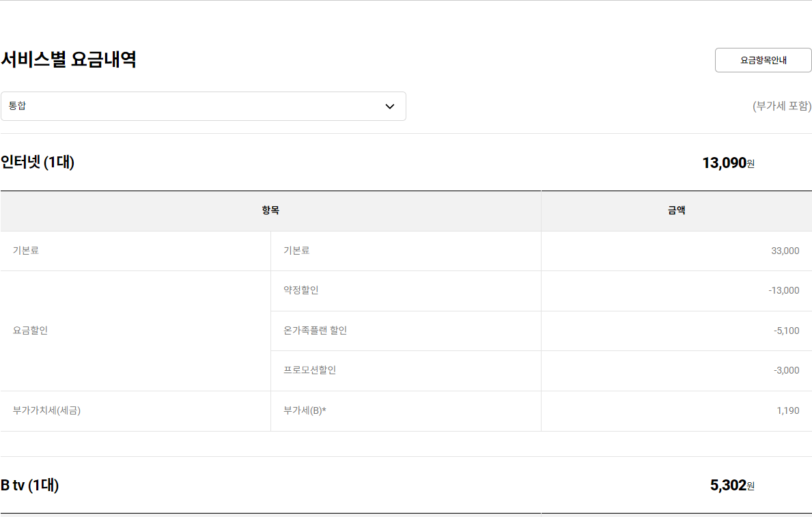Click the chevron arrow in 통합 selector
Screen dimensions: 812x517
390,107
